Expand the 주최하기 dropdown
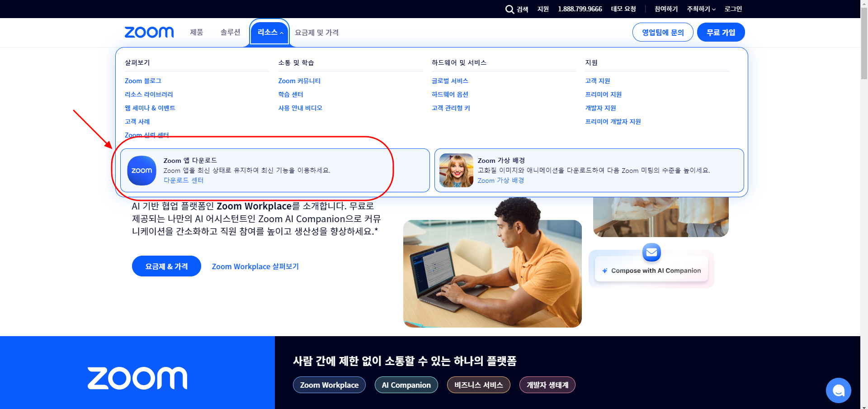The width and height of the screenshot is (868, 409). point(701,9)
